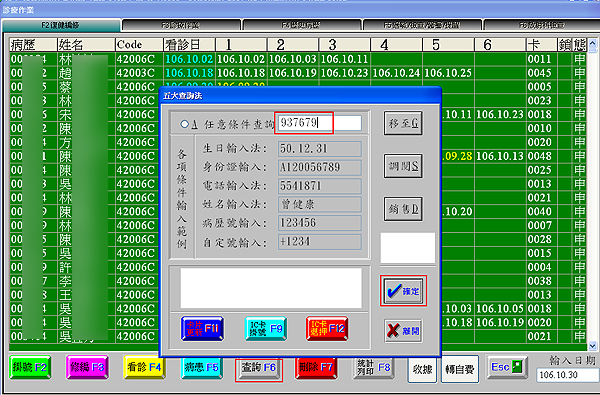Switch to the F2 復健編修 tab
The height and width of the screenshot is (395, 600).
click(61, 25)
